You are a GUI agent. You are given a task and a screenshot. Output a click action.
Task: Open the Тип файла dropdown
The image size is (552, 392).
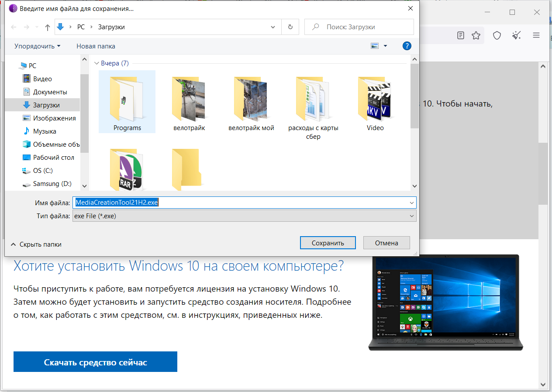tap(244, 216)
